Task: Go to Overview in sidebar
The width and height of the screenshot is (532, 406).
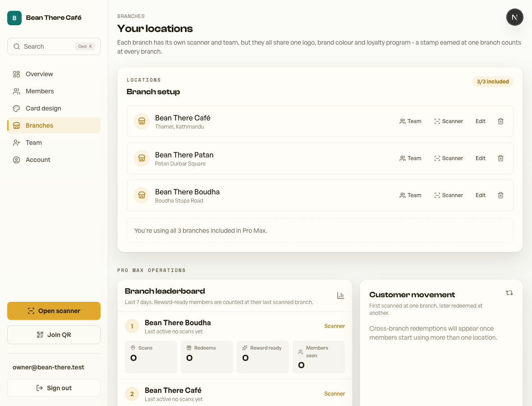Action: [54, 74]
